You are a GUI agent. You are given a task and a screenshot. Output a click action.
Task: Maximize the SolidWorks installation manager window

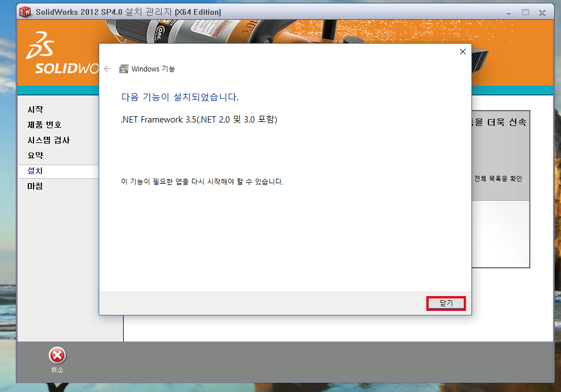pos(525,12)
